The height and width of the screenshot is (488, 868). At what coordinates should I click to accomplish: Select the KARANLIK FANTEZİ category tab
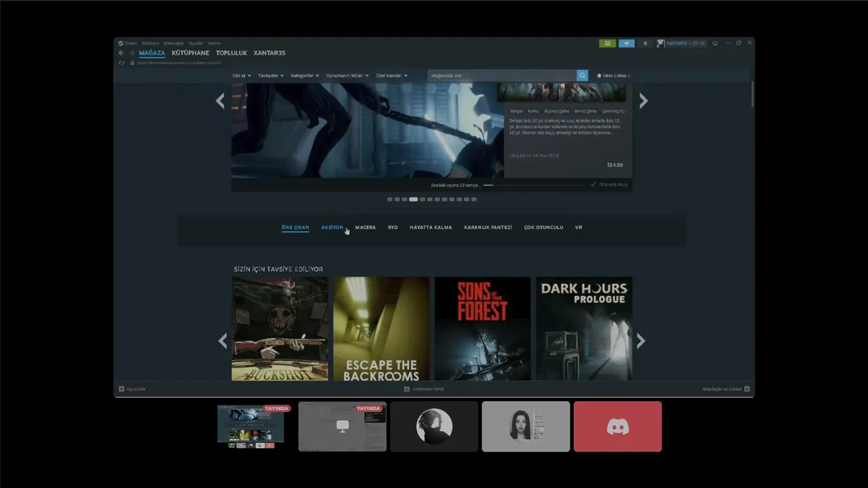point(488,228)
